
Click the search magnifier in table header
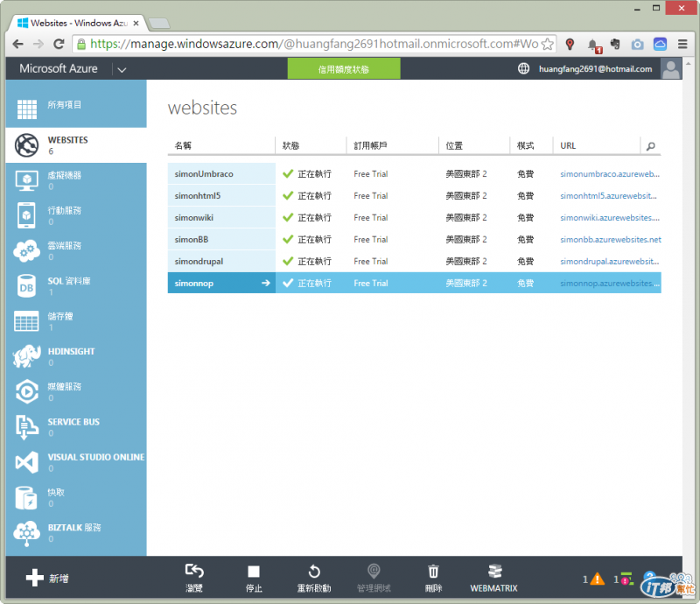[x=651, y=146]
